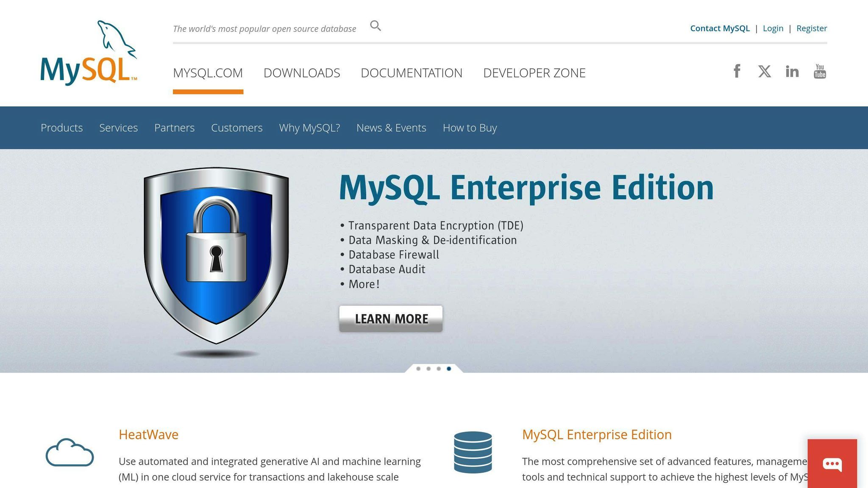Click the Login link
868x488 pixels.
pyautogui.click(x=773, y=28)
